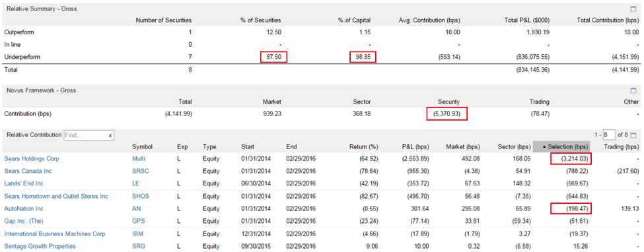Click Sears Holdings return value (64.92)
Viewport: 644px width, 252px height.
click(x=368, y=158)
